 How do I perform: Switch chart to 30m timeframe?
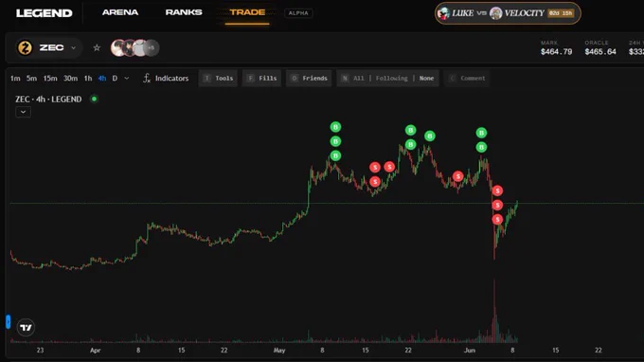point(70,78)
